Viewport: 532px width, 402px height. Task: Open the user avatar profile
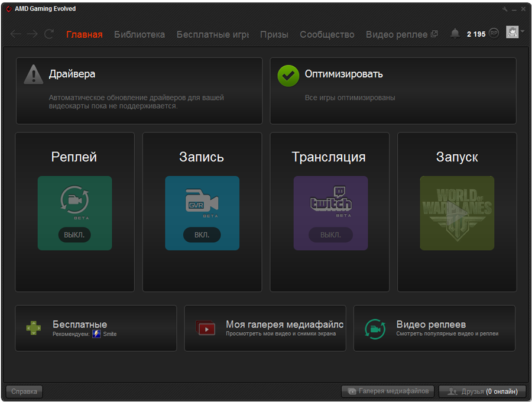(512, 33)
